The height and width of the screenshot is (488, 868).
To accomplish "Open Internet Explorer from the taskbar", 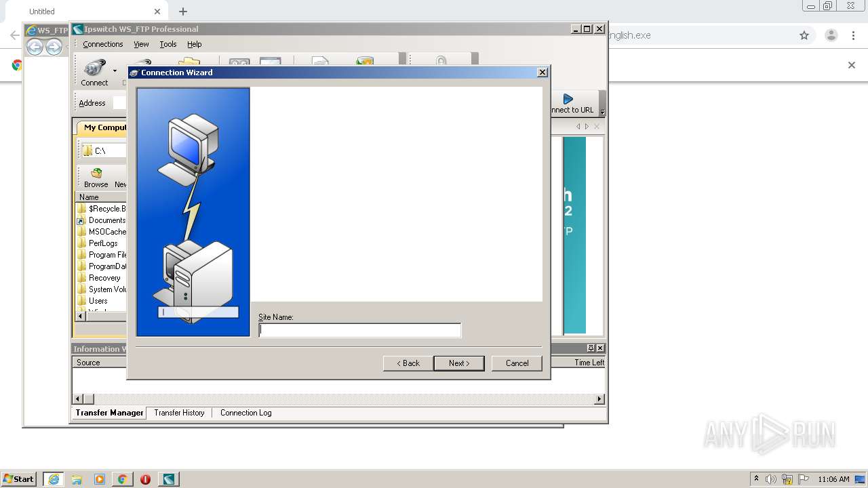I will (53, 479).
